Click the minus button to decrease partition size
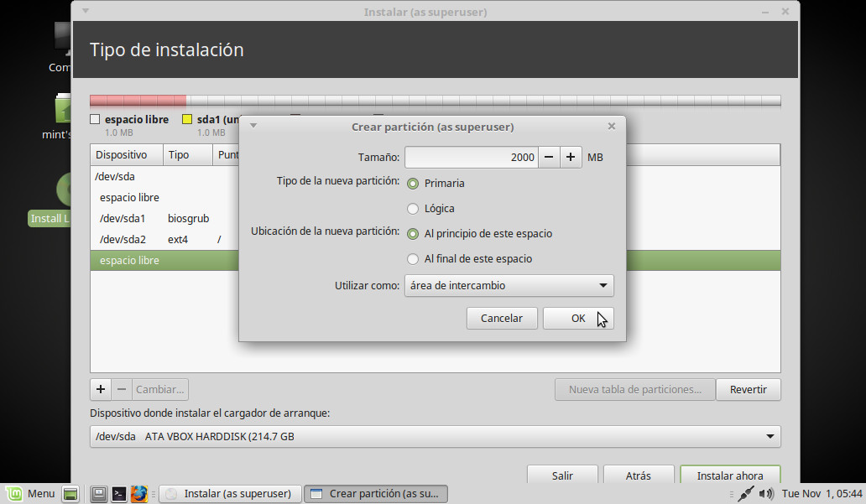The image size is (866, 504). 548,157
